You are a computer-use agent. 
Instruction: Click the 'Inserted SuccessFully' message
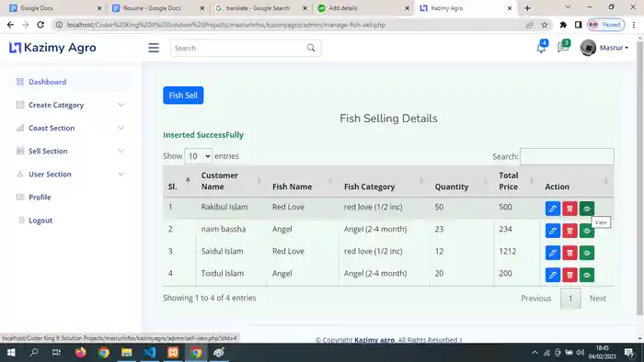coord(203,135)
